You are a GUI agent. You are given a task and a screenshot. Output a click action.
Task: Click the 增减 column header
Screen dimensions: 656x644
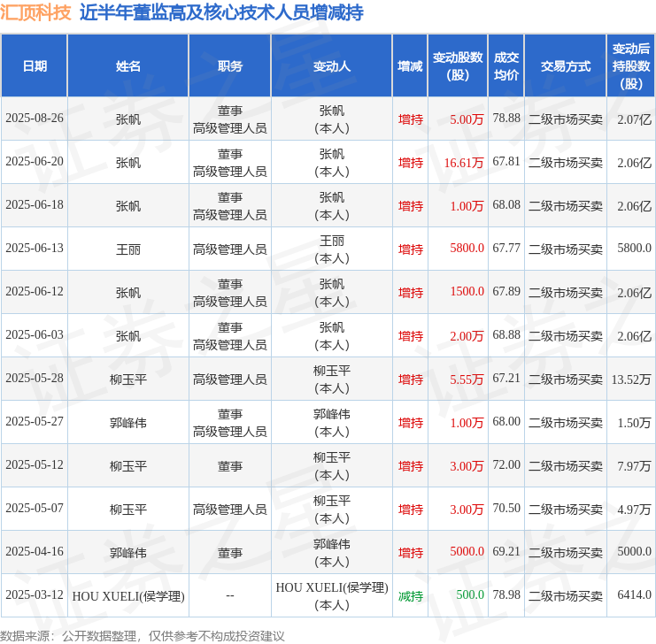pyautogui.click(x=410, y=66)
